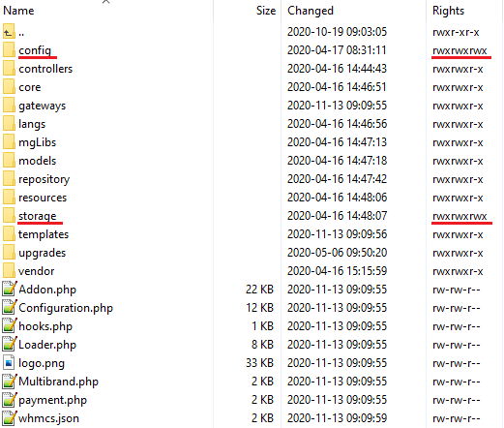Select the 'gateways' folder name
Screen dimensions: 504x428
[x=42, y=107]
